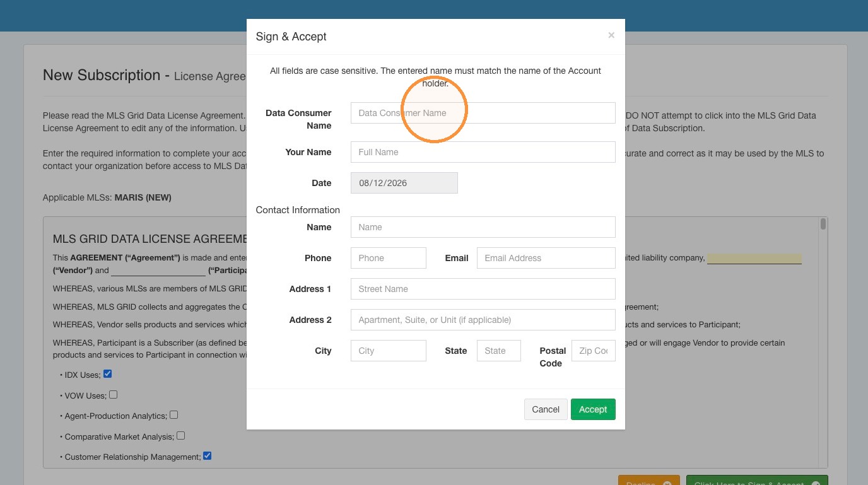Click the license agreement scrollbar thumb
Screen dimensions: 868x485
point(823,224)
